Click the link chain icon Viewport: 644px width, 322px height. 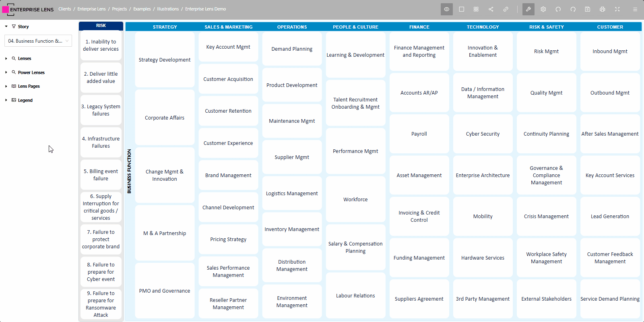(506, 9)
